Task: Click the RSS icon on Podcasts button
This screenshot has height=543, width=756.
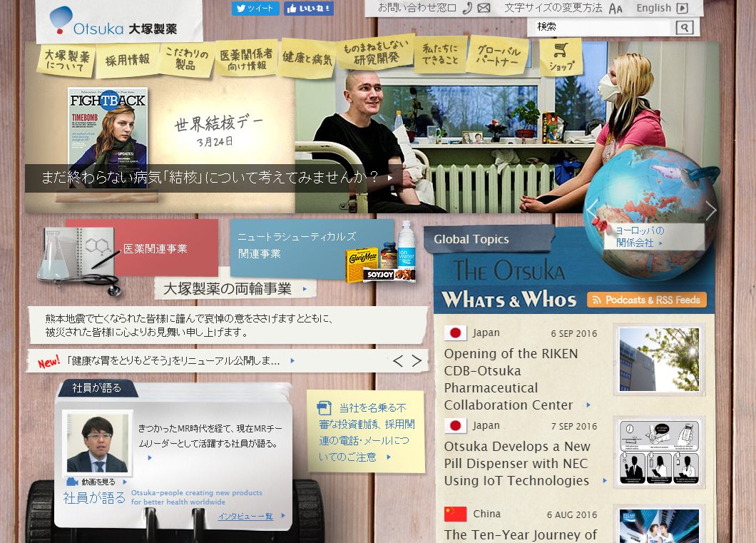Action: (597, 300)
